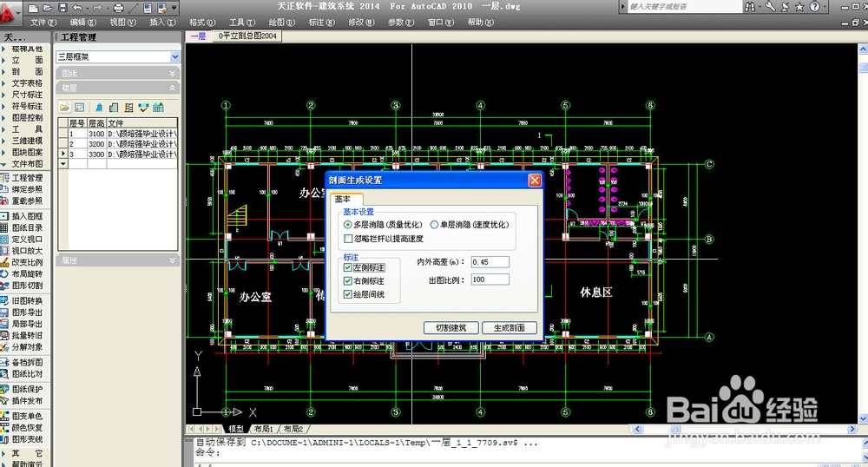Click the Open file folder icon in top toolbar
This screenshot has height=467, width=868.
(x=48, y=8)
